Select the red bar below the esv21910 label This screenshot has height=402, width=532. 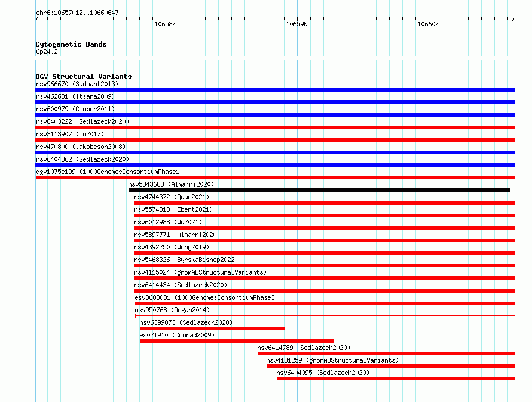point(237,341)
